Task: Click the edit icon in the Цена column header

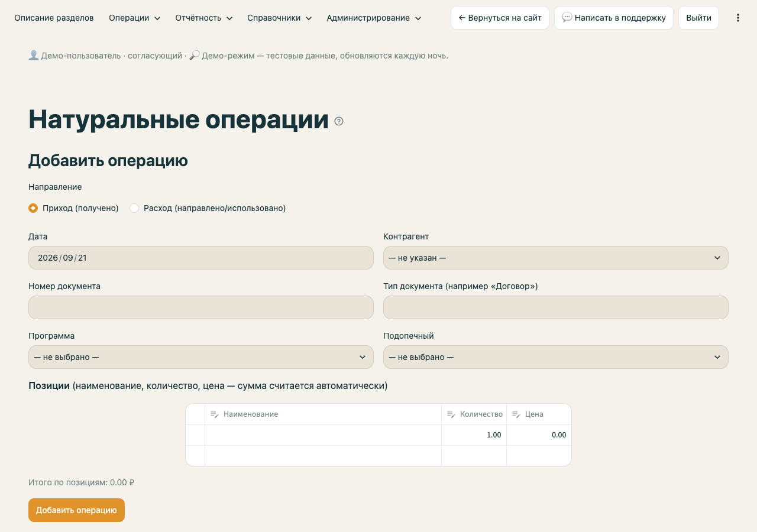Action: (x=516, y=414)
